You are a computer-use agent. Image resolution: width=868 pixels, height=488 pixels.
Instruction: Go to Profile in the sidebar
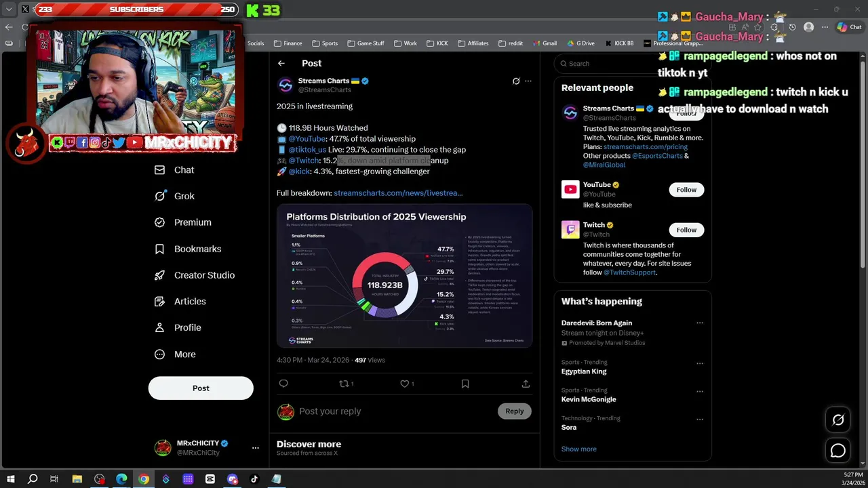[x=178, y=327]
